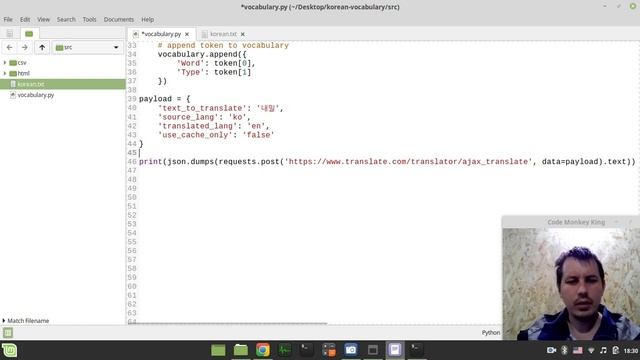640x360 pixels.
Task: Open the Tools menu
Action: (89, 20)
